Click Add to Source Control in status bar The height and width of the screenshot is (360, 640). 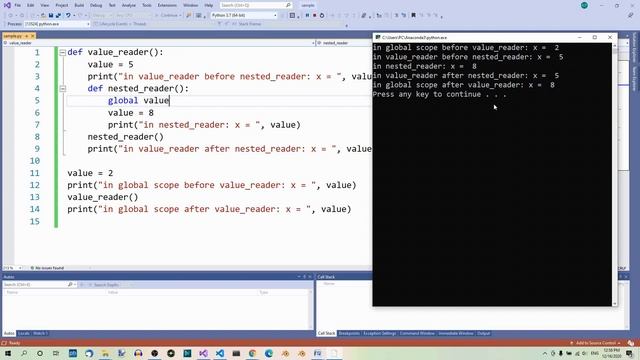[595, 343]
